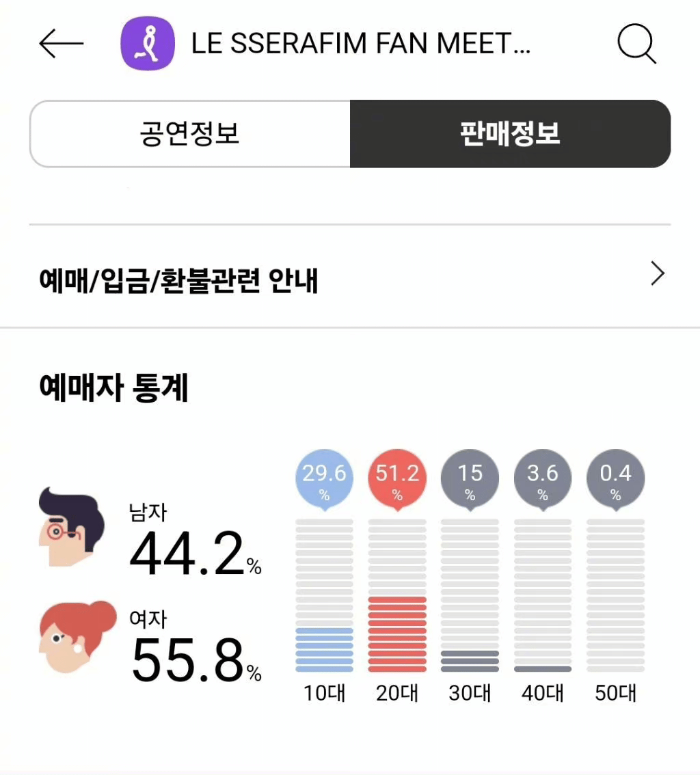Tap the 30대 age label

pos(470,693)
